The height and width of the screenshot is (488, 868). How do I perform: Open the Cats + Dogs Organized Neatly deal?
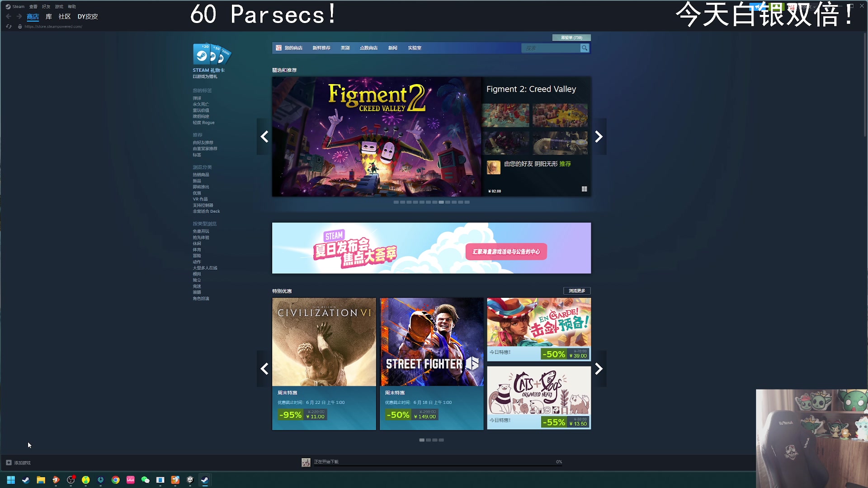[539, 398]
